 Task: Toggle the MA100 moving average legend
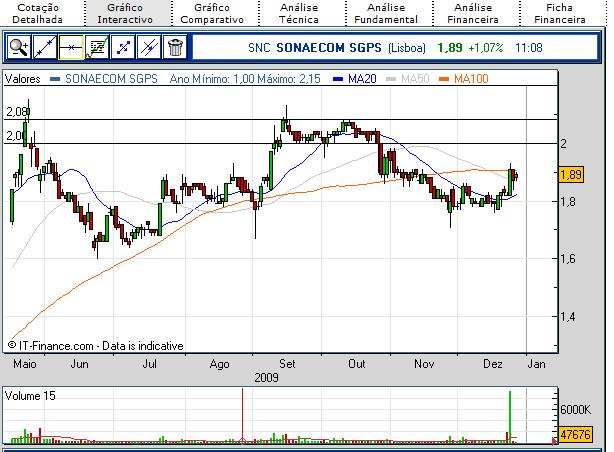(464, 79)
